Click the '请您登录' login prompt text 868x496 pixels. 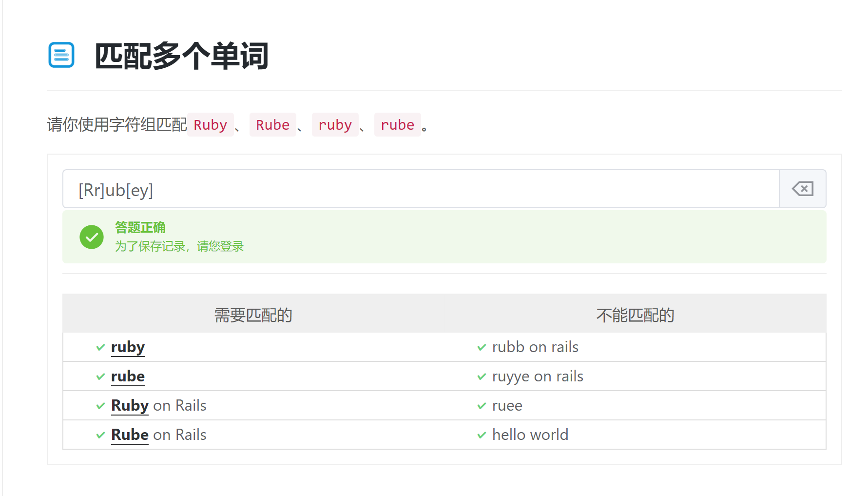pyautogui.click(x=220, y=246)
